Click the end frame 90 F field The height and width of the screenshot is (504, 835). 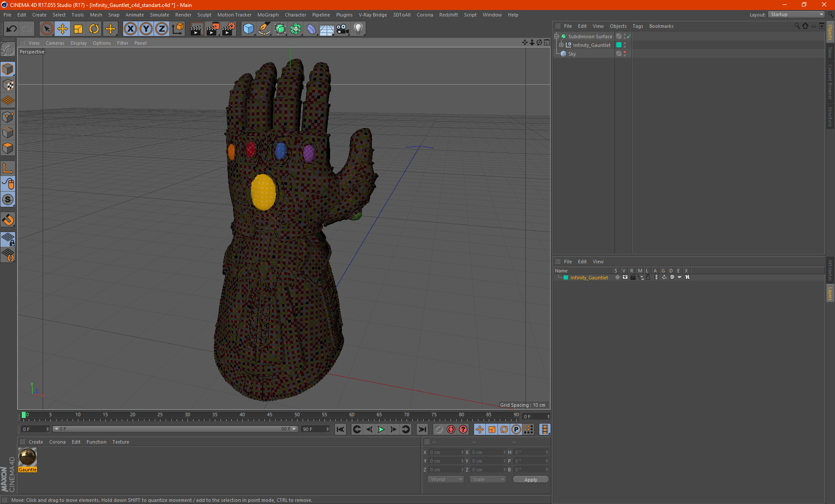(x=316, y=429)
